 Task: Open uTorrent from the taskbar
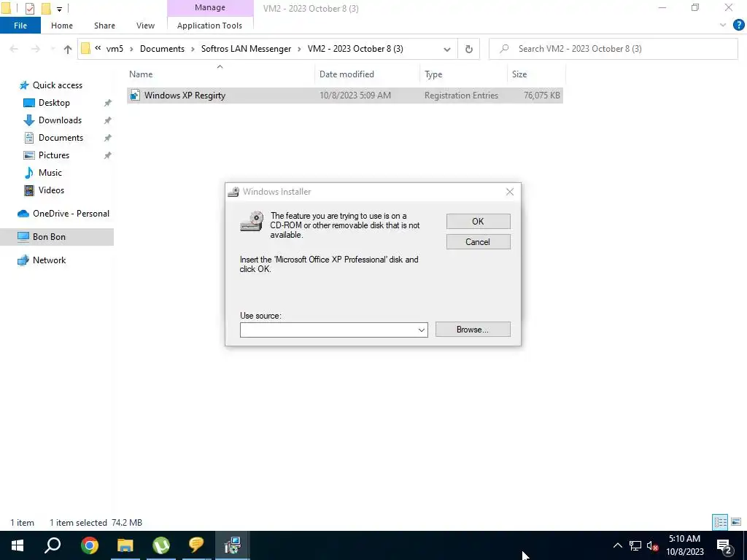(x=161, y=545)
